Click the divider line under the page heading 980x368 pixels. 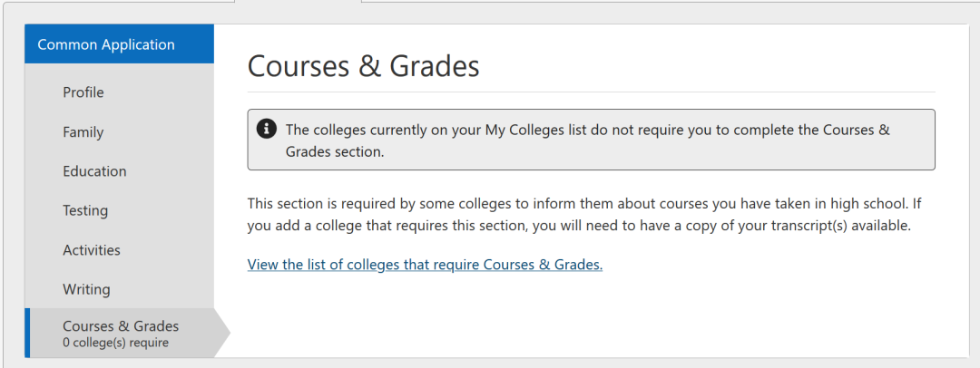click(591, 92)
